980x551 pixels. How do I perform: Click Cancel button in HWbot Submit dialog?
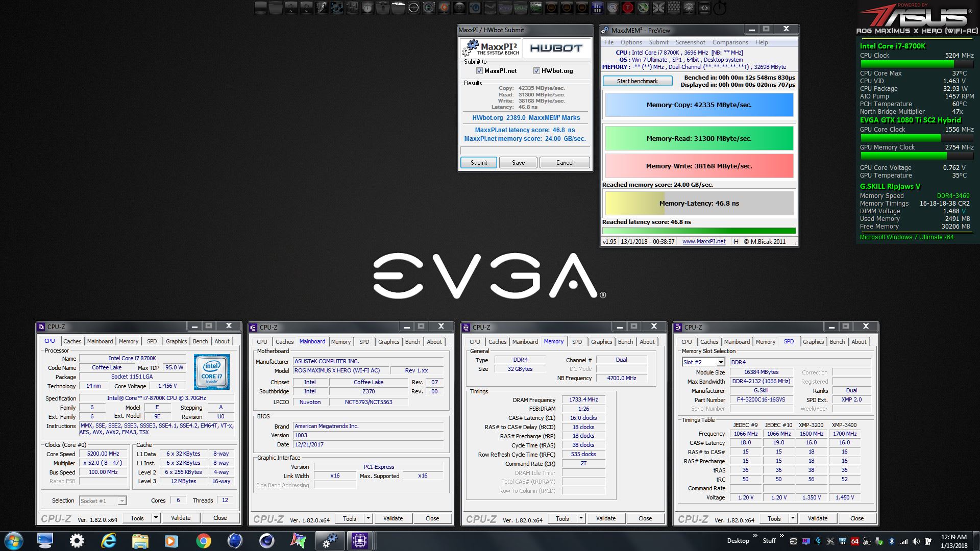565,163
